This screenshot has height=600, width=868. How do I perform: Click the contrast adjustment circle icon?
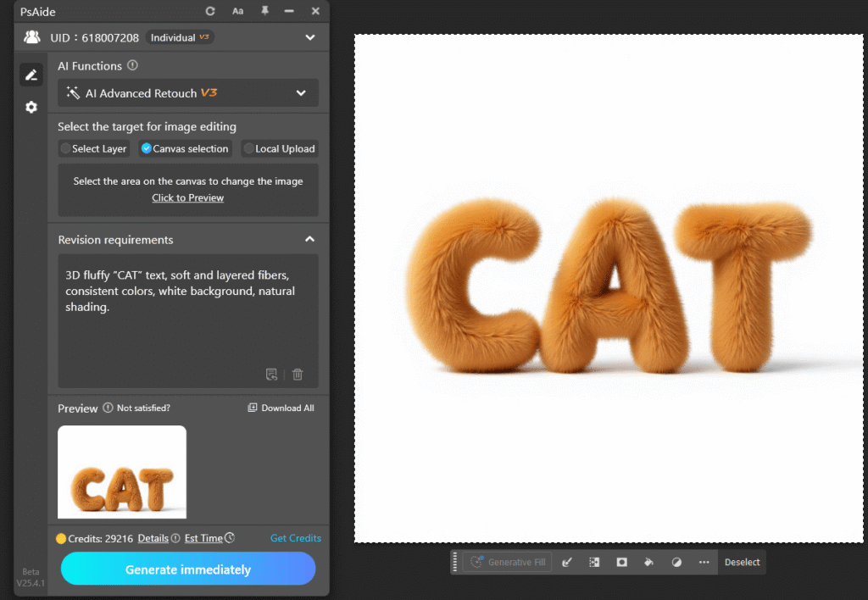click(x=676, y=562)
